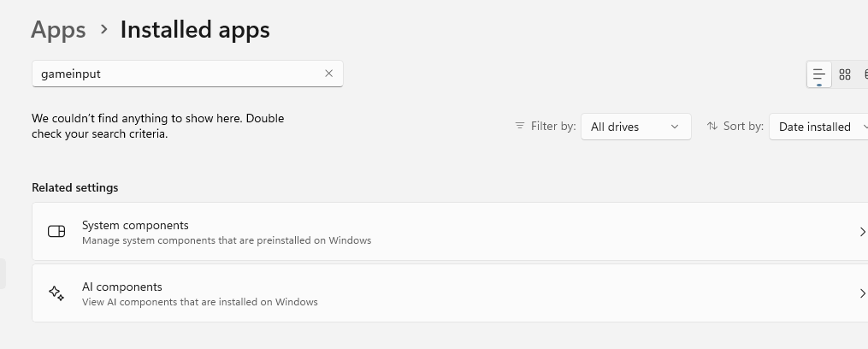
Task: Expand AI components via its chevron
Action: [x=862, y=293]
